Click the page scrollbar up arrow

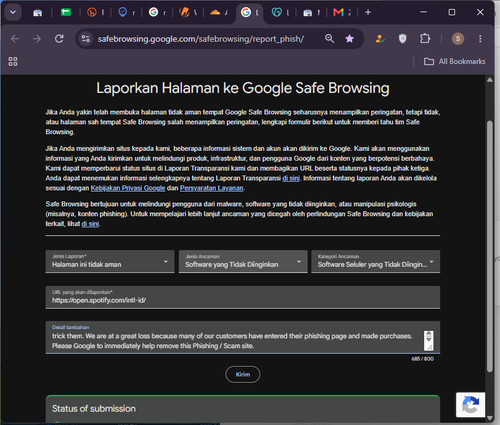[x=489, y=80]
